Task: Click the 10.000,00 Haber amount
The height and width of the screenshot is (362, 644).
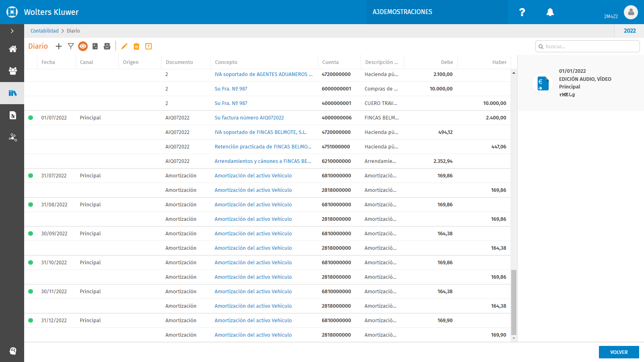Action: (x=495, y=103)
